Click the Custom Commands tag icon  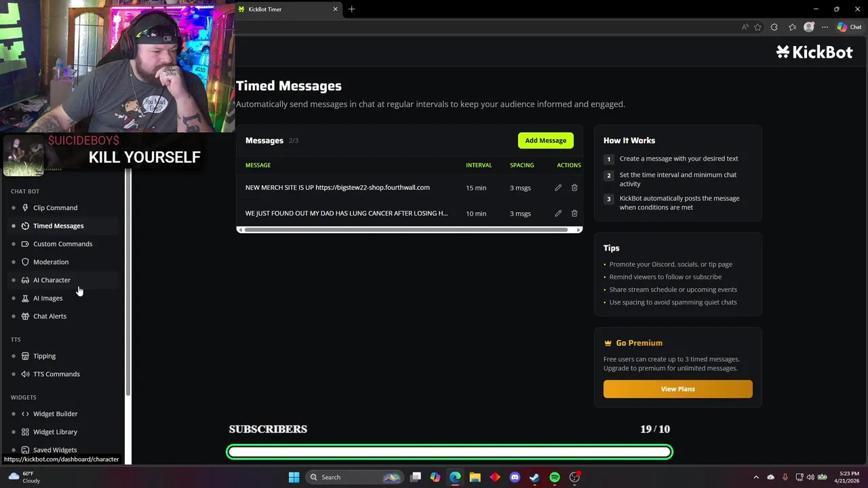[x=25, y=244]
